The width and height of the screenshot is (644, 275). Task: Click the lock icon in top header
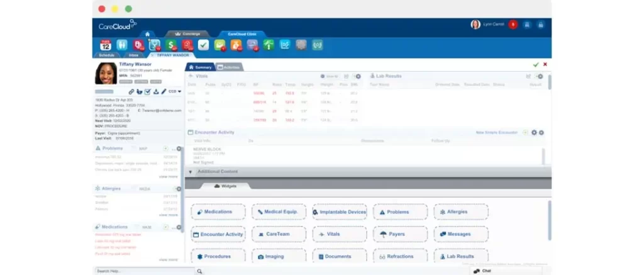541,25
